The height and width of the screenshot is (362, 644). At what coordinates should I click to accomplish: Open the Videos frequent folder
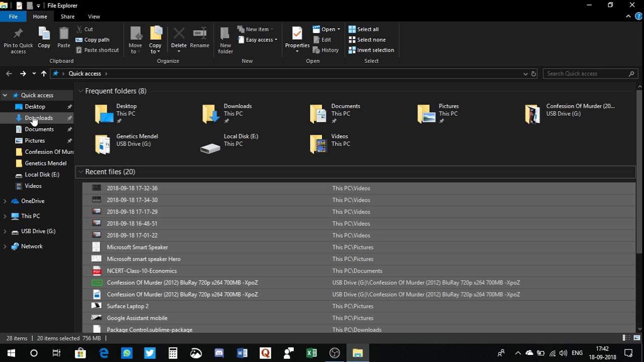[330, 144]
